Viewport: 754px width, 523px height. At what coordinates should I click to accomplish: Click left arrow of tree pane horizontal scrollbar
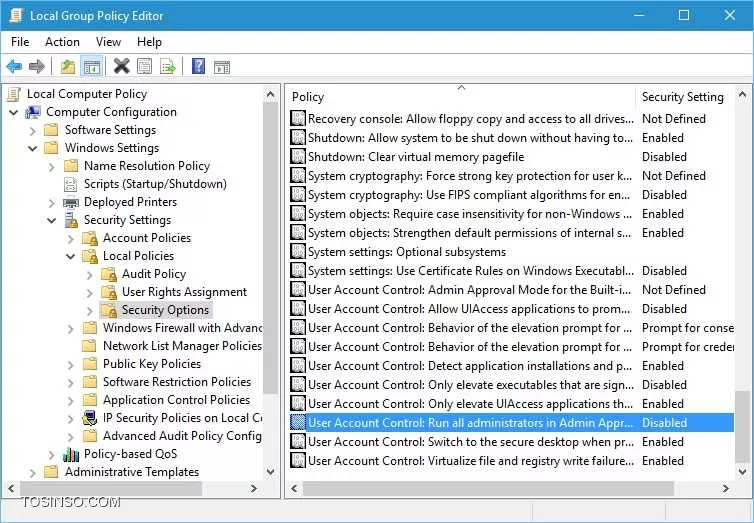tap(10, 489)
